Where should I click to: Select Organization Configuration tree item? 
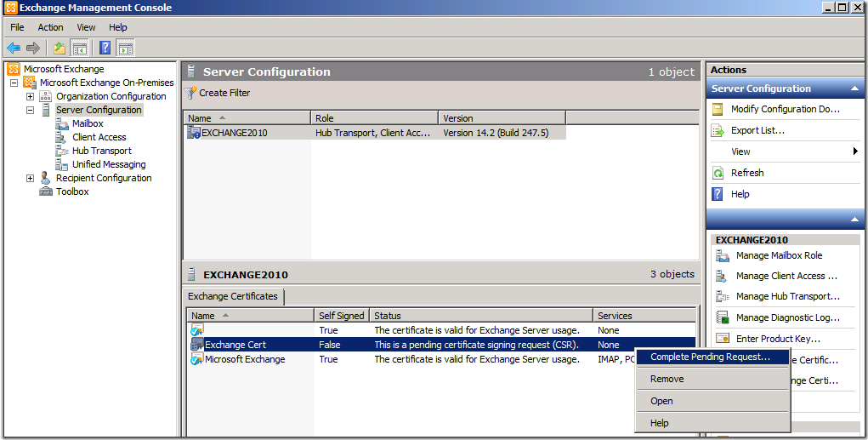111,96
